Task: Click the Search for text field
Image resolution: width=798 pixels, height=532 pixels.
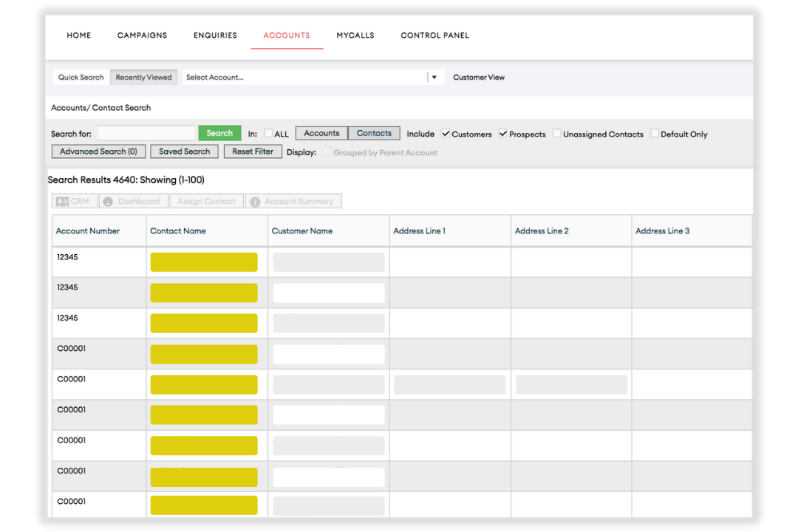Action: coord(146,133)
